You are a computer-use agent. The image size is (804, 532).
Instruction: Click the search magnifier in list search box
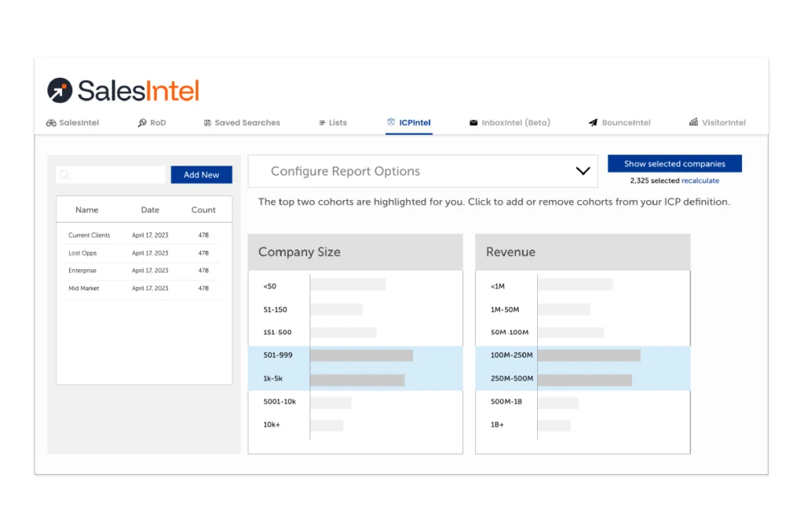[65, 175]
